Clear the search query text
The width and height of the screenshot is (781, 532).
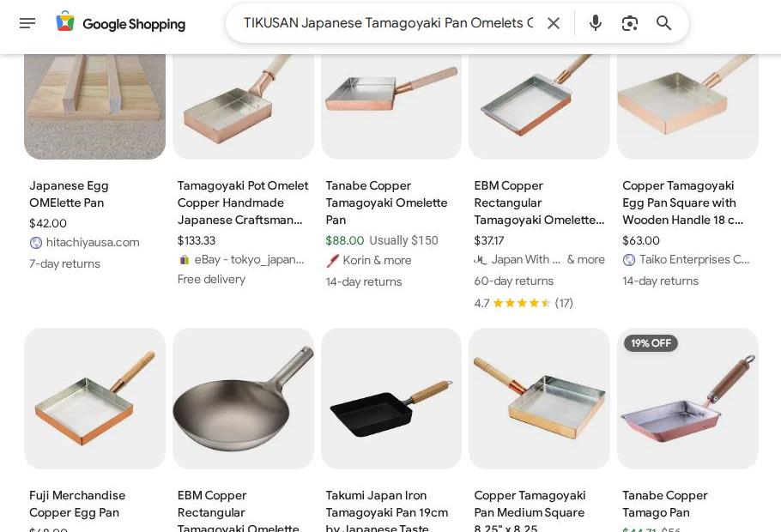(554, 23)
